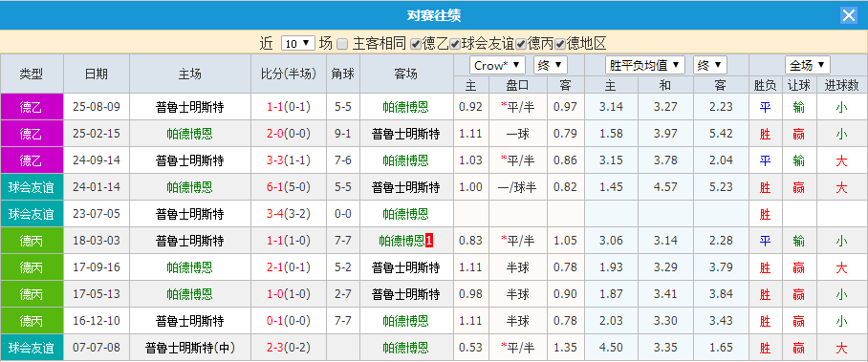Open score 3-3(1-1) of the 24-09-14 match
868x362 pixels.
289,160
